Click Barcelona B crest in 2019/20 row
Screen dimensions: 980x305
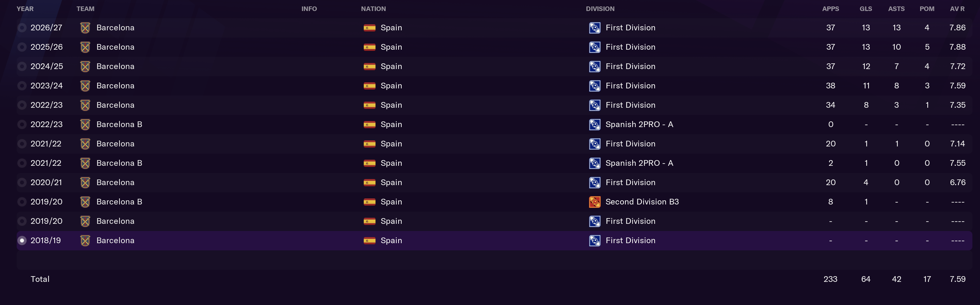tap(85, 202)
